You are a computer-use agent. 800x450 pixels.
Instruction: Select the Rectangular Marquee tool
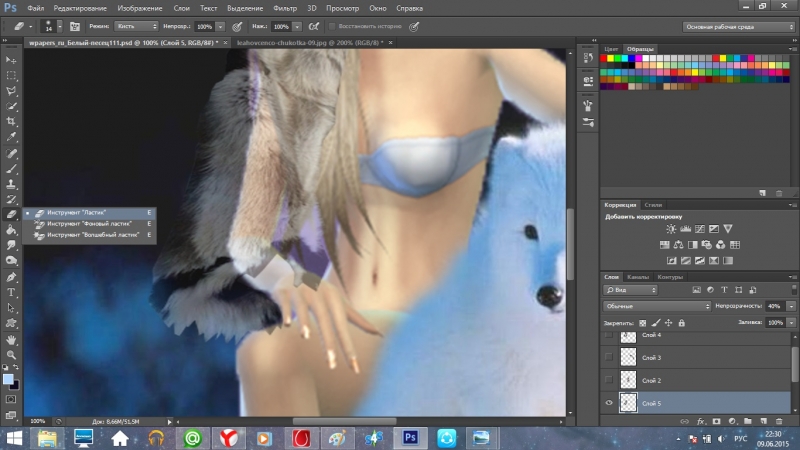(x=11, y=76)
